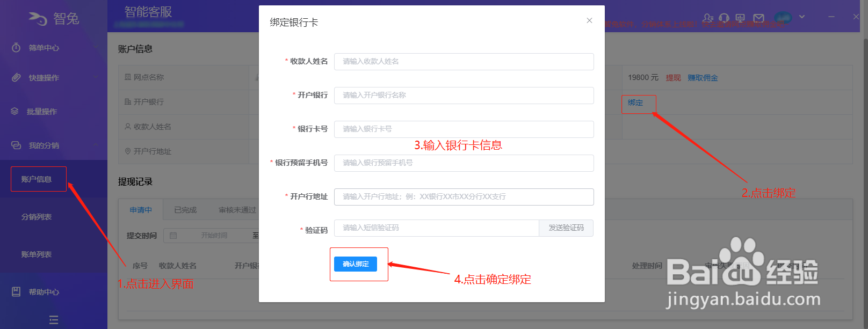The image size is (868, 329).
Task: Collapse the 我的分销 submenu arrow
Action: tap(96, 145)
